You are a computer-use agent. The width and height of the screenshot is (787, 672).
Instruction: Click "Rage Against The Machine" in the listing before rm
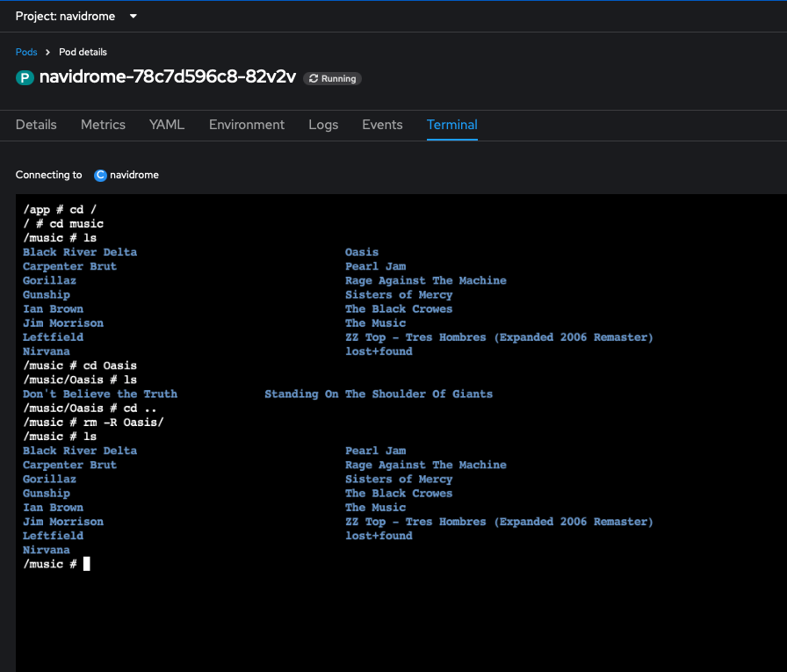tap(426, 280)
